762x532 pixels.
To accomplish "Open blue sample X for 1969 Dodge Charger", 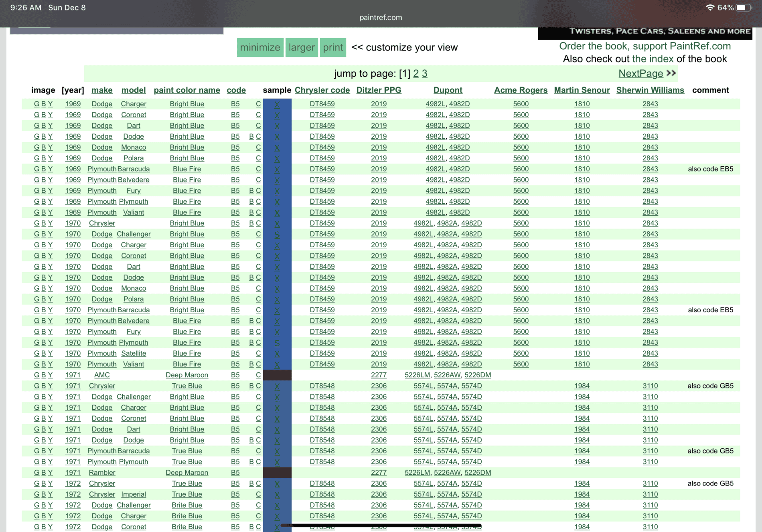I will pos(277,104).
